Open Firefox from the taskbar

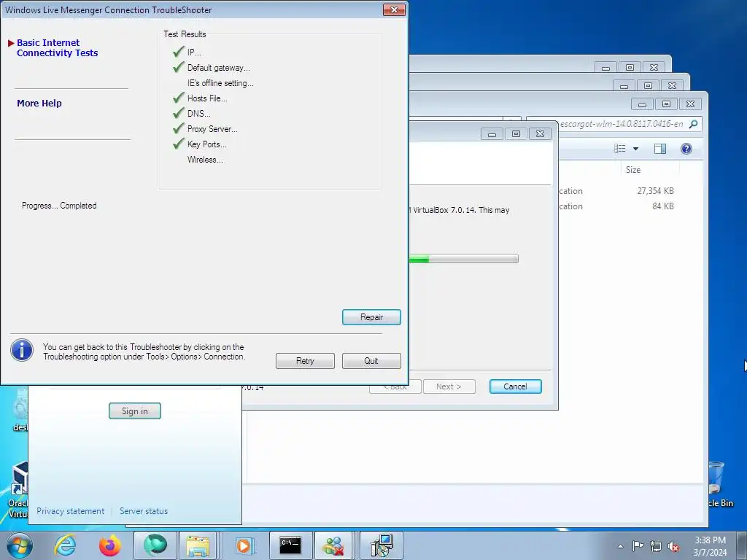point(110,545)
